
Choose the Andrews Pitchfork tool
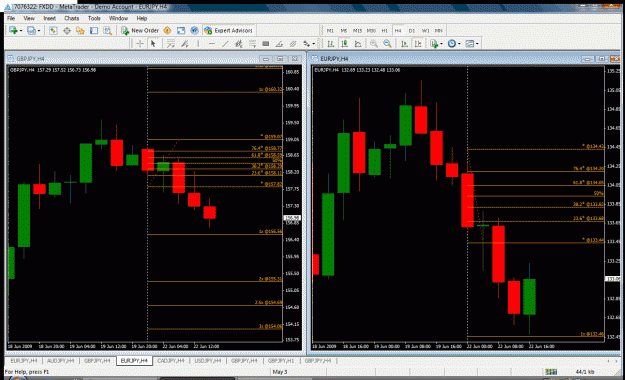(293, 43)
